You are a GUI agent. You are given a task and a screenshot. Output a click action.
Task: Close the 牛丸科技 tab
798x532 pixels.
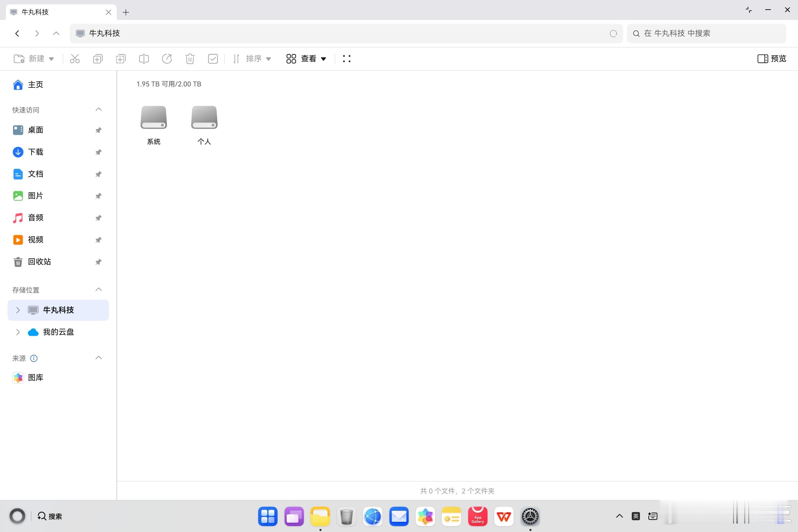click(108, 13)
